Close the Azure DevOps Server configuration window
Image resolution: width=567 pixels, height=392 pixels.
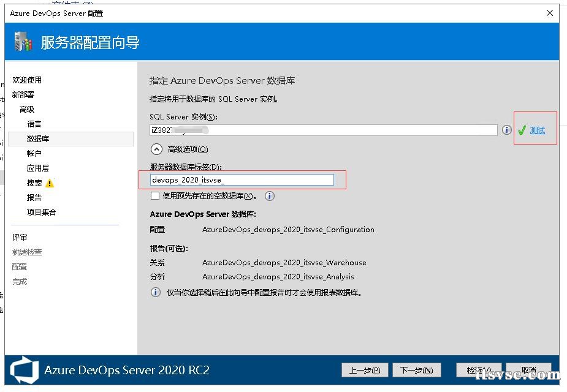550,13
